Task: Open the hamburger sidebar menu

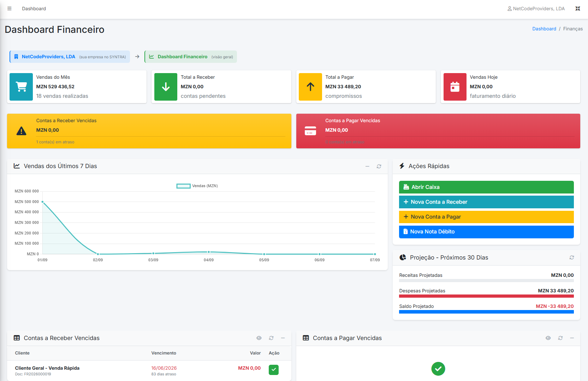Action: (x=10, y=8)
